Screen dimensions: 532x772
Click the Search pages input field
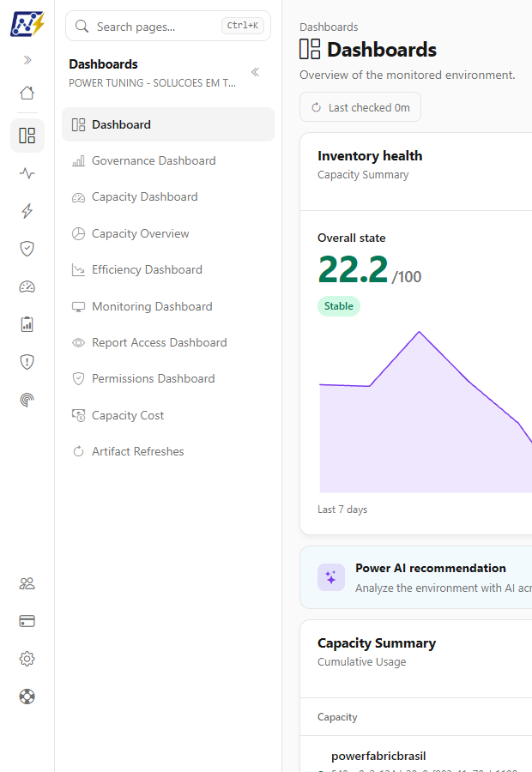168,26
